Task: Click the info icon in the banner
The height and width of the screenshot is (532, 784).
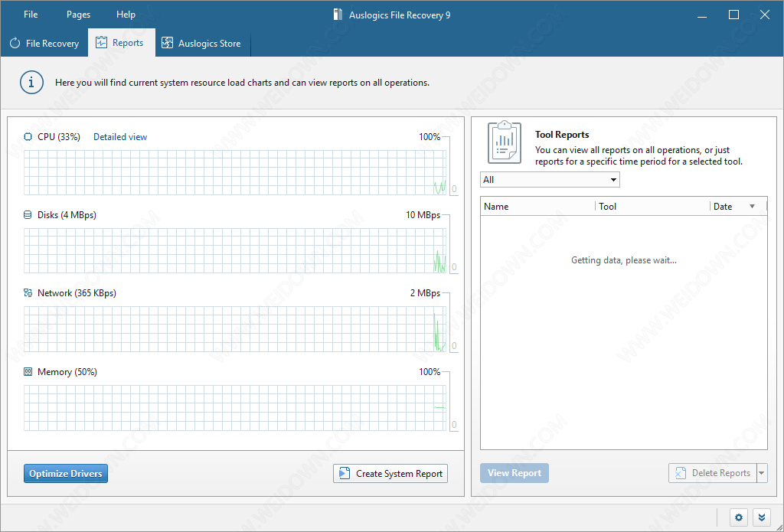Action: 31,82
